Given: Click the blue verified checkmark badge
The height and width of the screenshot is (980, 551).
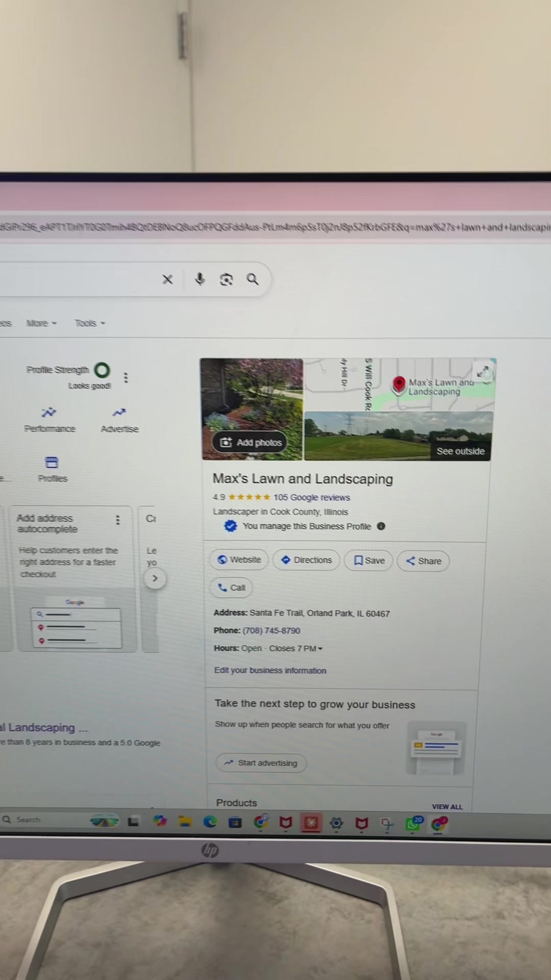Looking at the screenshot, I should coord(231,526).
